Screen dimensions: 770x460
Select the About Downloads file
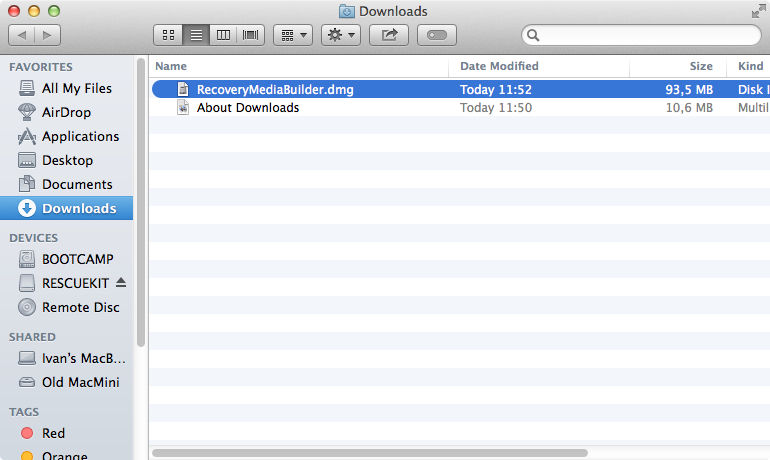coord(247,108)
